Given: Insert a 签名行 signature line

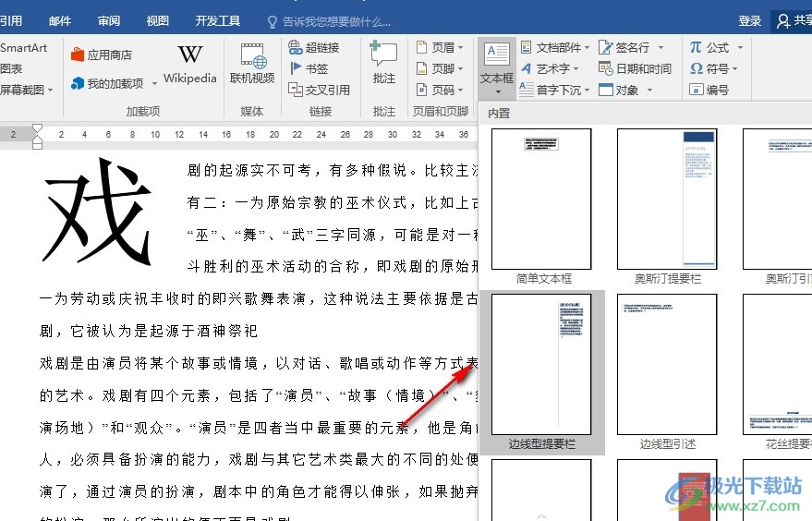Looking at the screenshot, I should (631, 48).
